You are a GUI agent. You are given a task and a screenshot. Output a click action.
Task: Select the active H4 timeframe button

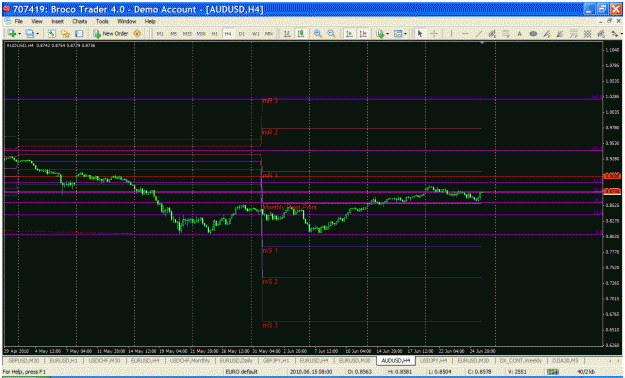pos(228,34)
